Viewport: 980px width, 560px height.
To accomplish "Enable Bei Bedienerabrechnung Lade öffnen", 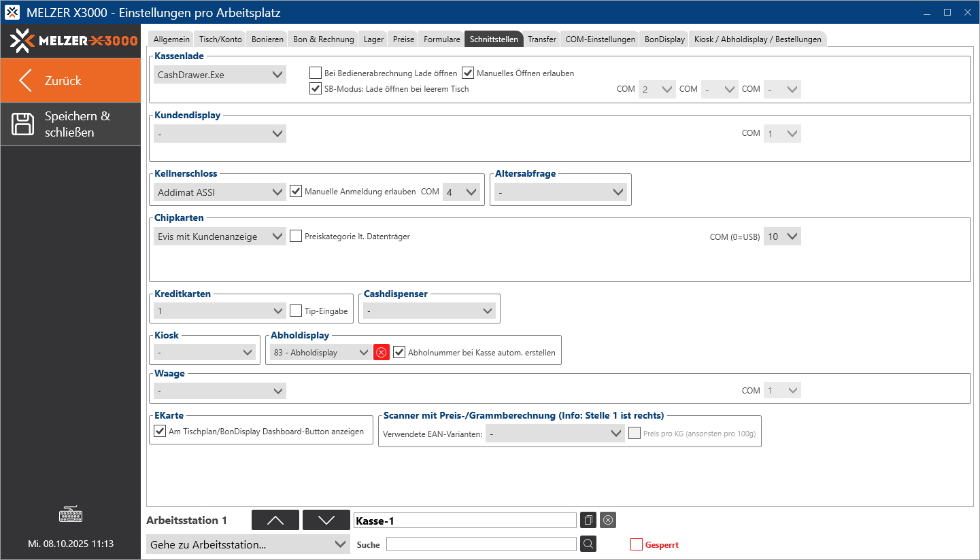I will point(316,73).
